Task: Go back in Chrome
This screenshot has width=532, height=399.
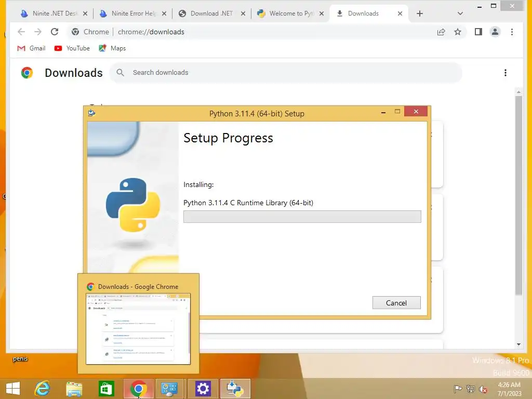Action: coord(21,32)
